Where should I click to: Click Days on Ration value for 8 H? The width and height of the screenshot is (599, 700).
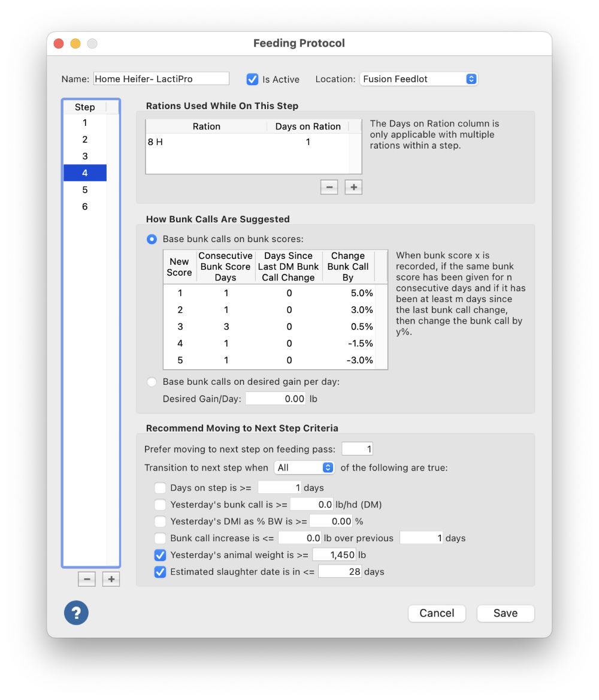point(307,142)
